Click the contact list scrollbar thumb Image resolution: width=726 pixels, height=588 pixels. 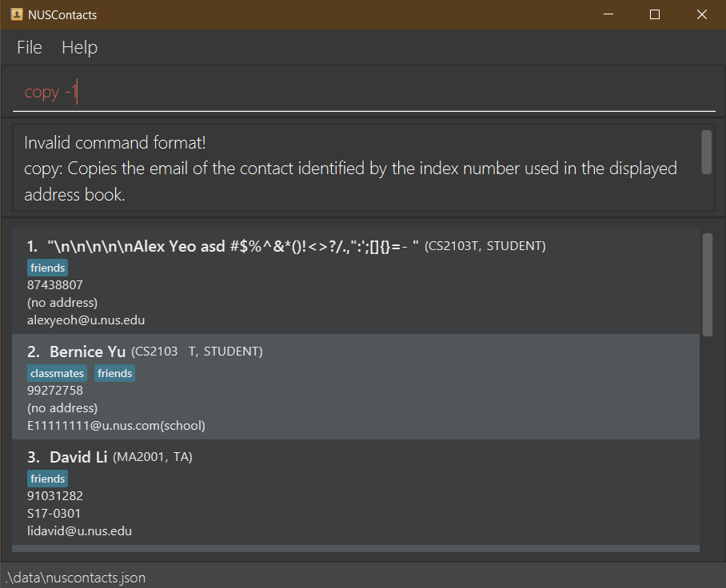point(707,284)
